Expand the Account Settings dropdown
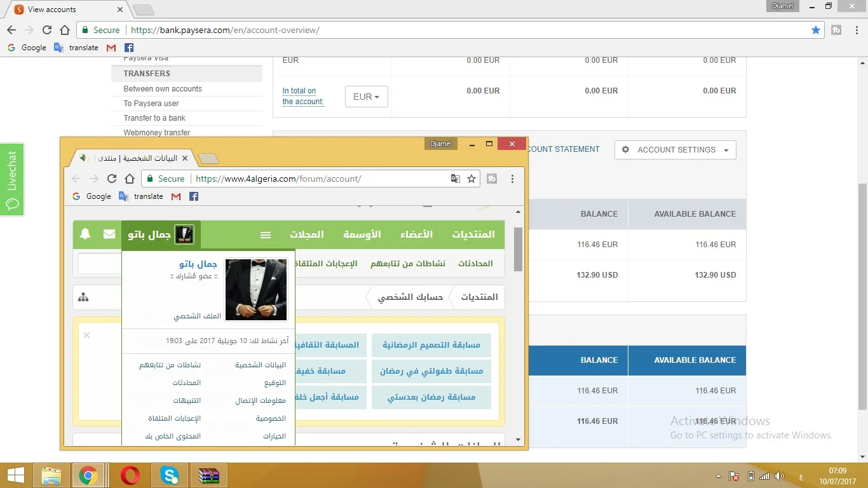This screenshot has width=868, height=488. pos(675,150)
